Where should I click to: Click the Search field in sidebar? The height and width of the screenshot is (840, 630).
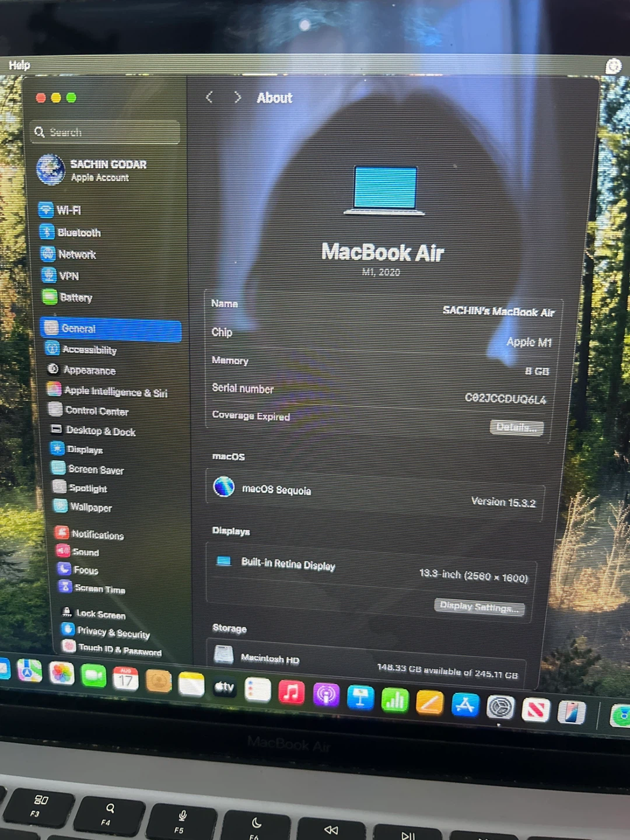point(105,132)
